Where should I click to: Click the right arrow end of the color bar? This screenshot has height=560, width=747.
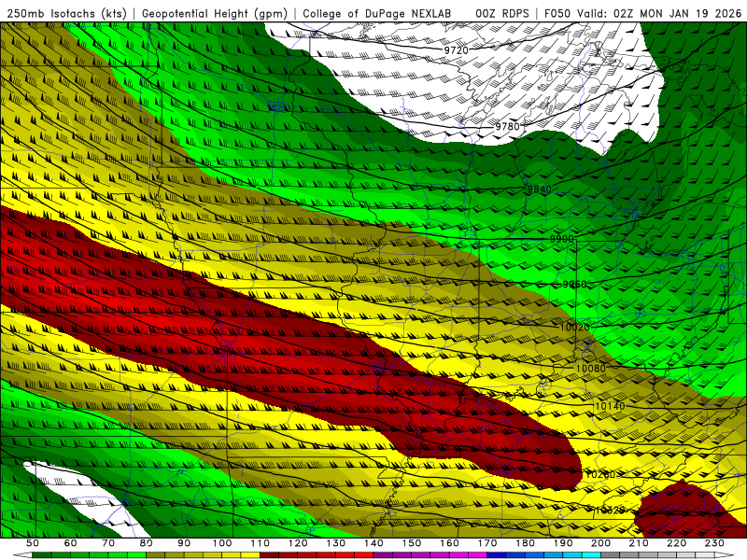click(x=725, y=554)
